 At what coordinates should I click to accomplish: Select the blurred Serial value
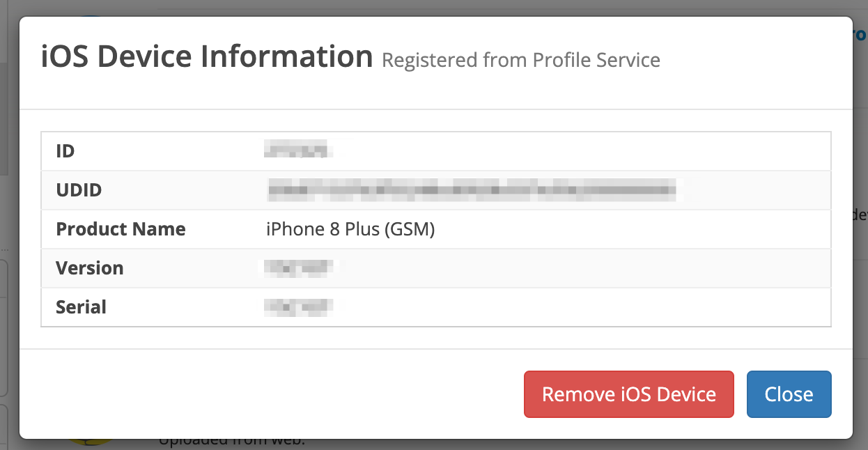click(x=298, y=307)
